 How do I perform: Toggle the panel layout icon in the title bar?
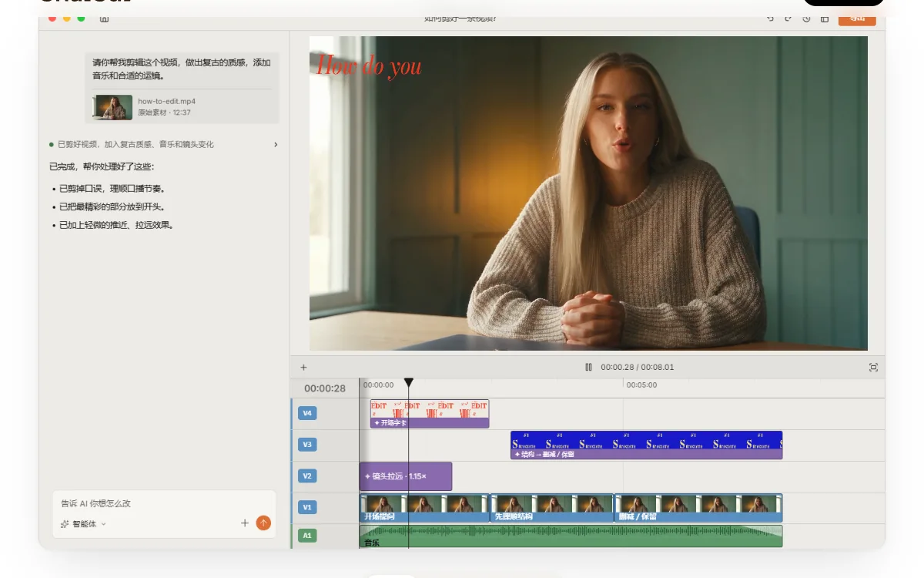[825, 19]
